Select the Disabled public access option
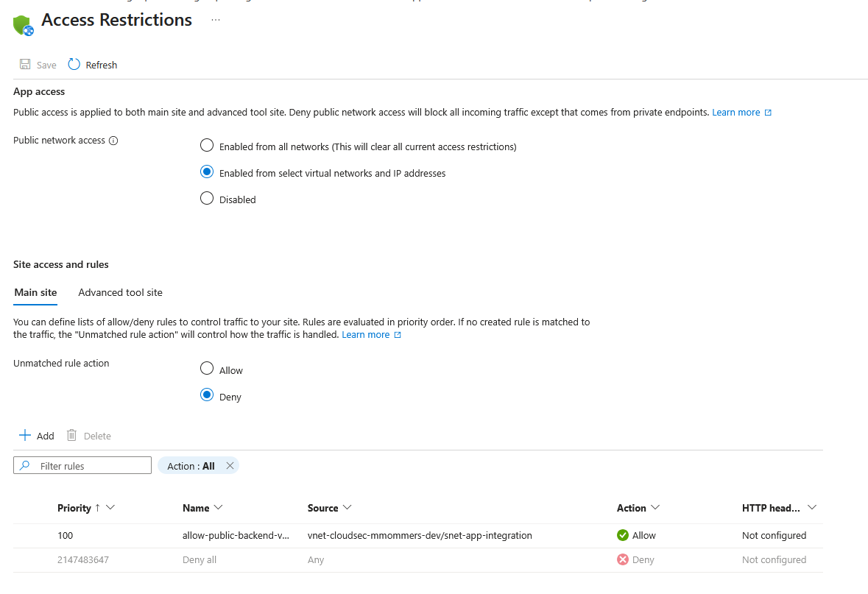Viewport: 868px width, 594px height. click(x=206, y=198)
